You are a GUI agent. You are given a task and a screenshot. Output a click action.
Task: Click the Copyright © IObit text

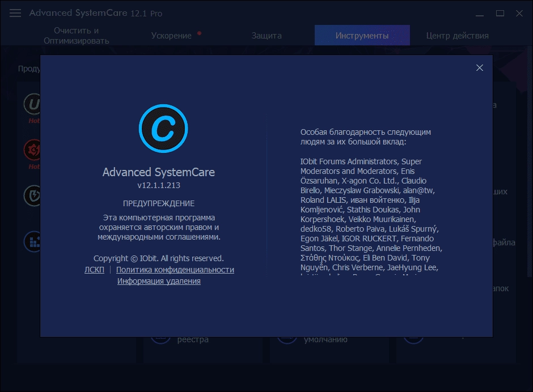tap(158, 258)
